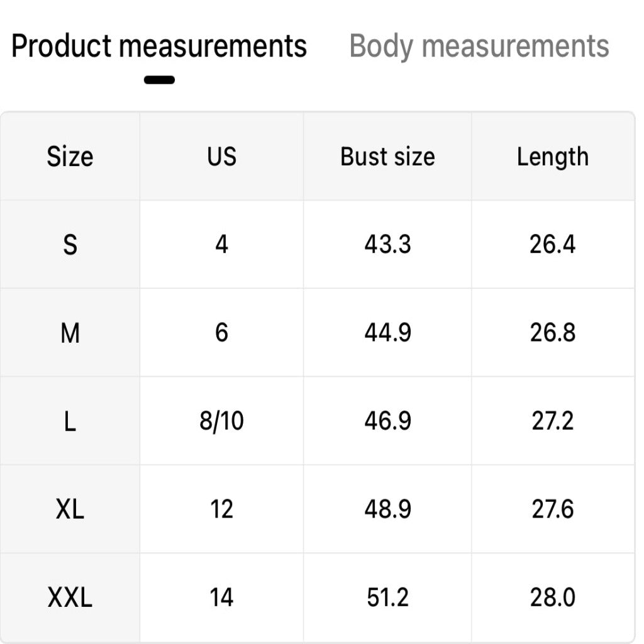This screenshot has height=644, width=644.
Task: Switch to the Body measurements tab
Action: tap(479, 46)
